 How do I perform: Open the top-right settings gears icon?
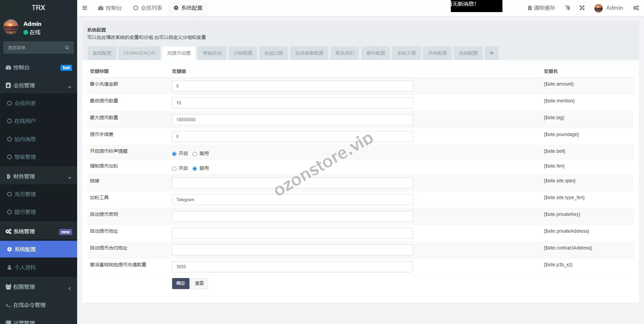636,8
